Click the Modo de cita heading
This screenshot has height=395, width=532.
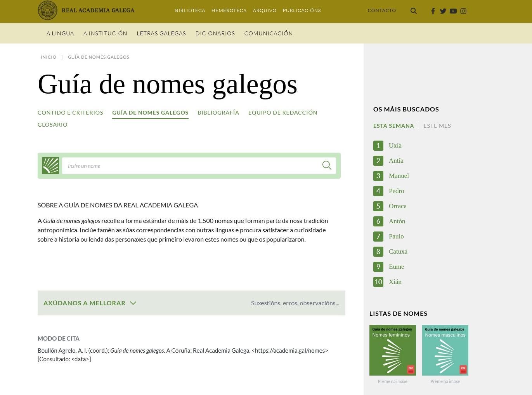point(59,339)
